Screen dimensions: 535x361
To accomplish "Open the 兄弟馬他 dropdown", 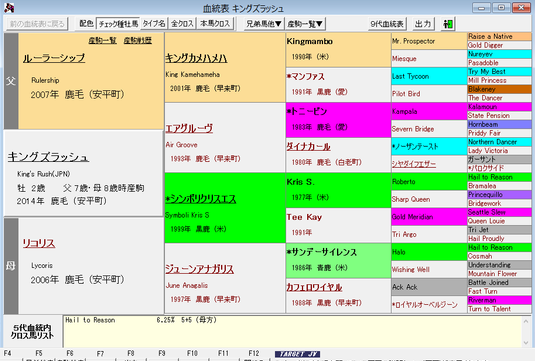I will tap(264, 24).
